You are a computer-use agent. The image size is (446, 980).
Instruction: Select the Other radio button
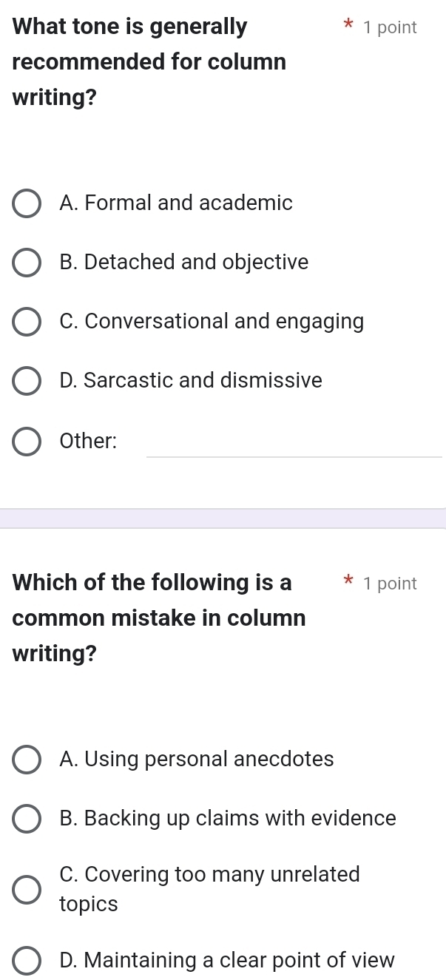pyautogui.click(x=27, y=442)
